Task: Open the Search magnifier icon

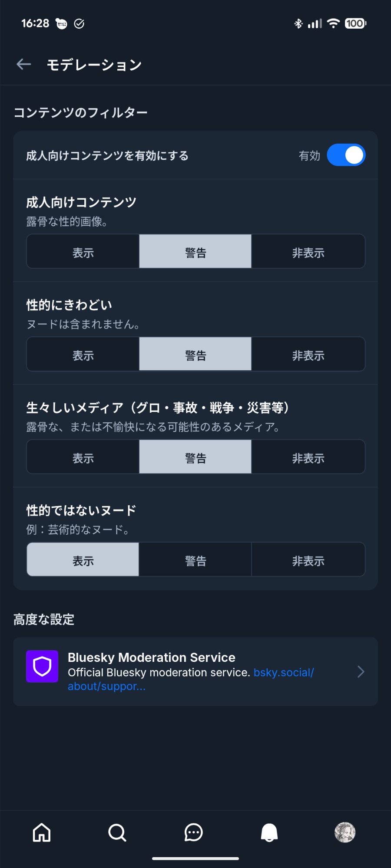Action: 117,832
